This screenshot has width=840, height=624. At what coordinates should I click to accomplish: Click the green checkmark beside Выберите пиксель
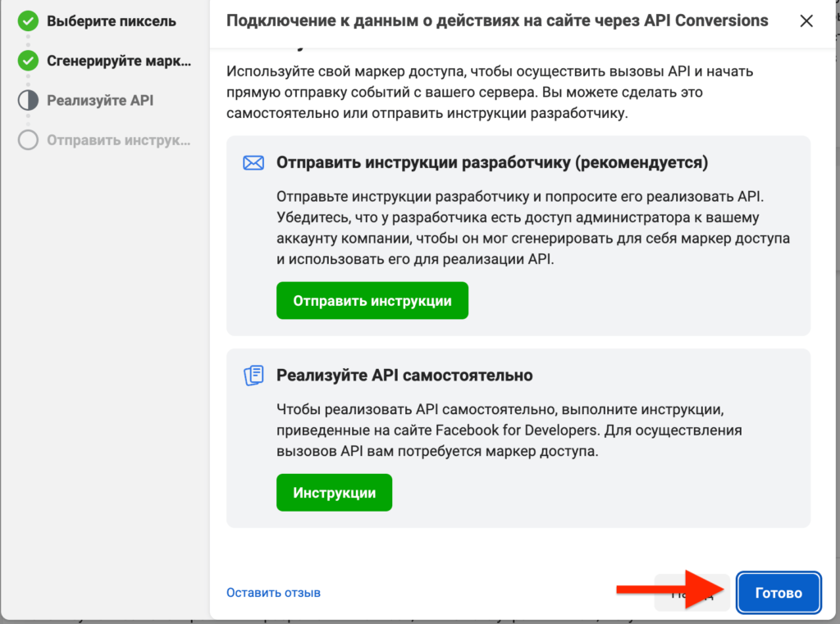(28, 20)
